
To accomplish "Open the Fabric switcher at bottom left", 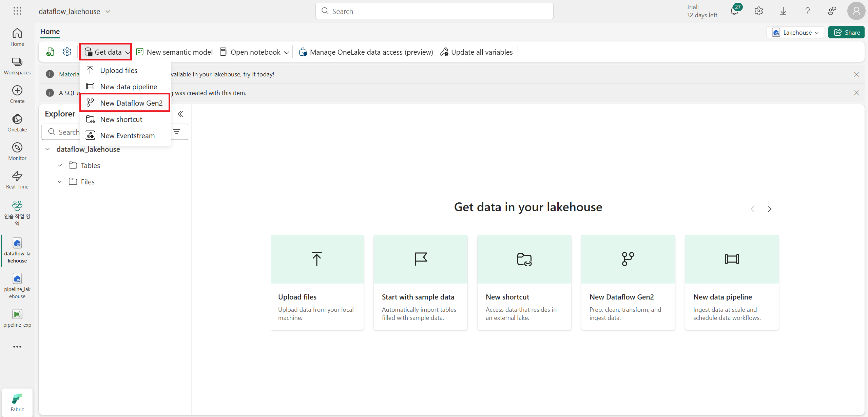I will pos(17,402).
